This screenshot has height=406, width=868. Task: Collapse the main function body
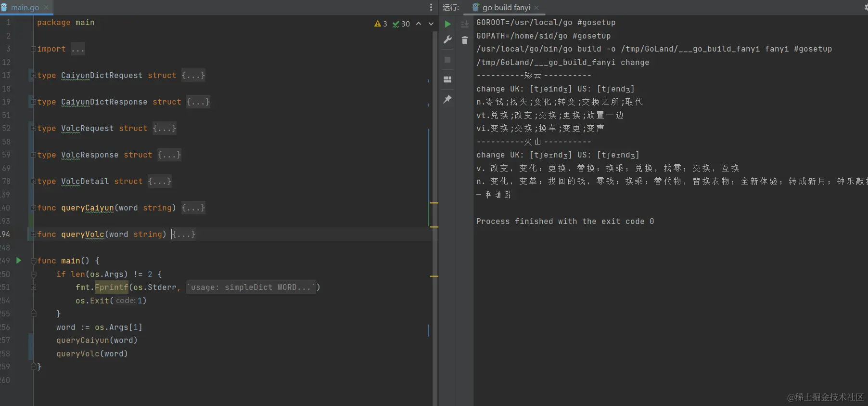tap(33, 261)
